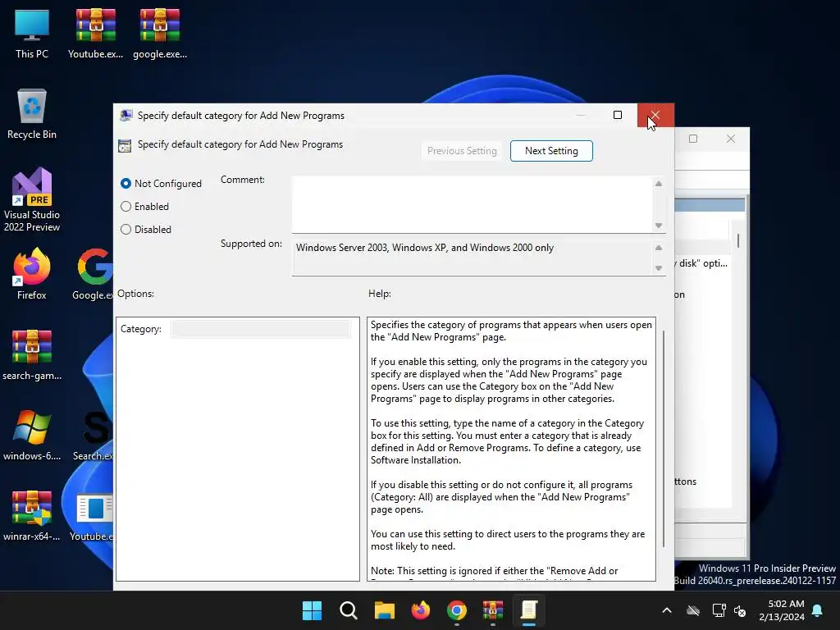Click the Previous Setting button
This screenshot has width=840, height=630.
coord(462,151)
